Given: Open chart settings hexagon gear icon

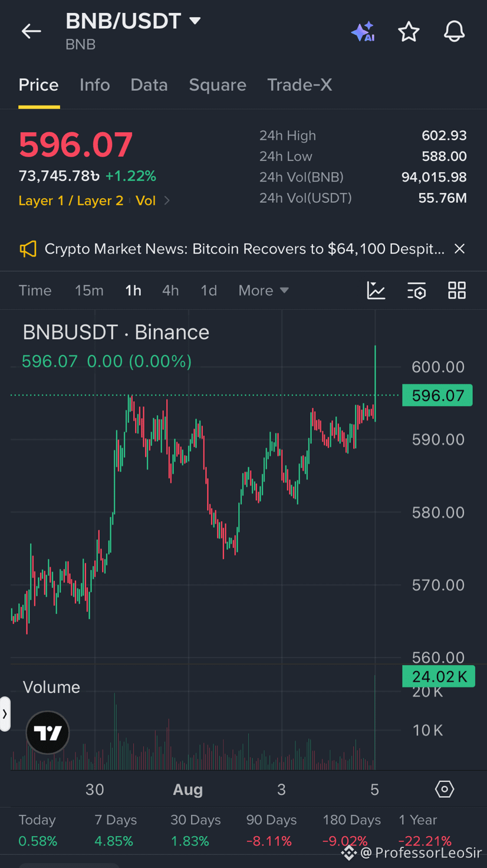Looking at the screenshot, I should coord(445,789).
